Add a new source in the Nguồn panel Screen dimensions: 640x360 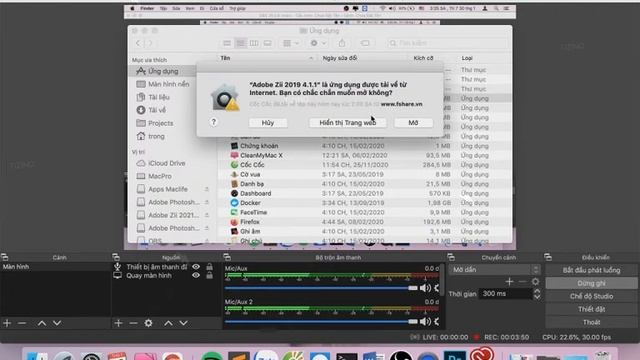pos(118,323)
